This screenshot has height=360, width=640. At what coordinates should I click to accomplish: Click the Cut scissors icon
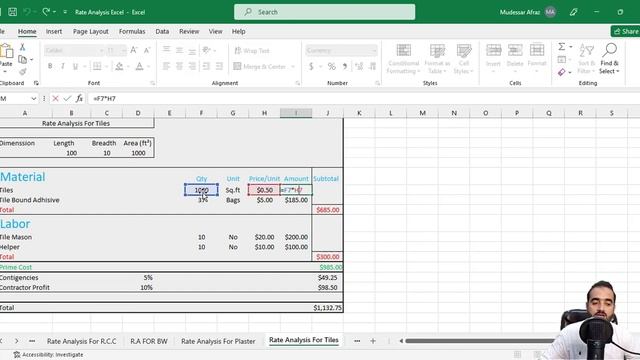22,47
